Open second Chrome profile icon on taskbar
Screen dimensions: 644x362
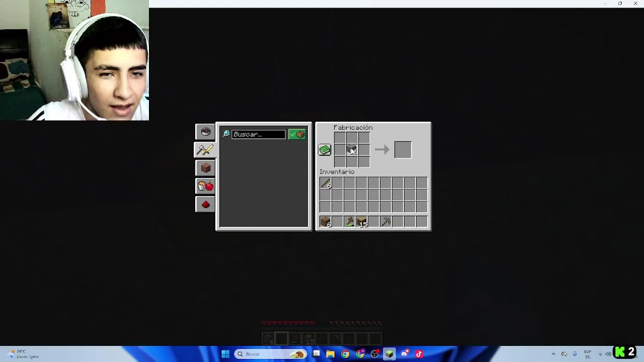point(360,354)
